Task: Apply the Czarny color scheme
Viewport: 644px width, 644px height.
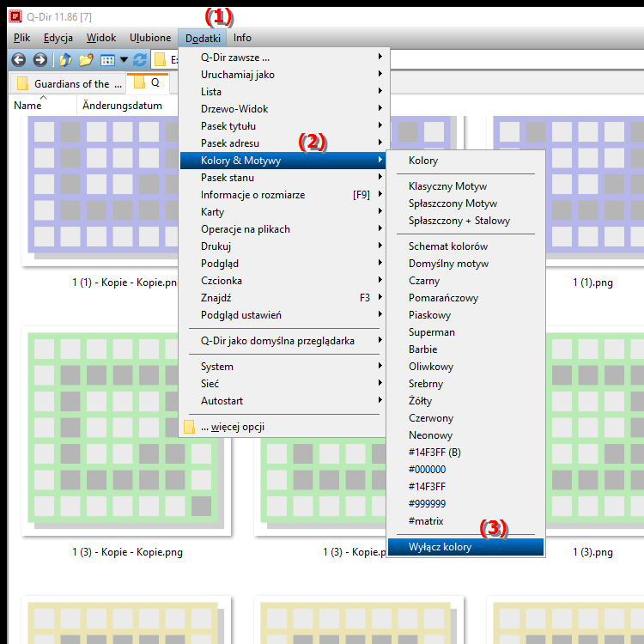Action: click(465, 281)
